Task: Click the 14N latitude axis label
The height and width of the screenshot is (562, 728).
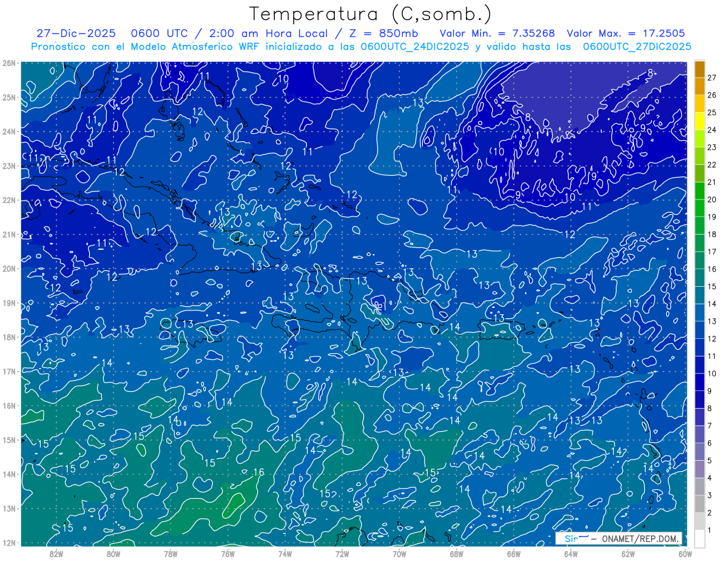Action: 9,474
